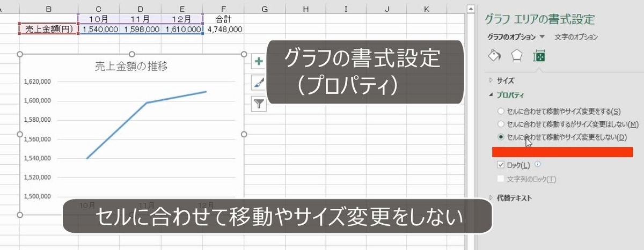Select column H header
This screenshot has height=250, width=644.
point(305,9)
